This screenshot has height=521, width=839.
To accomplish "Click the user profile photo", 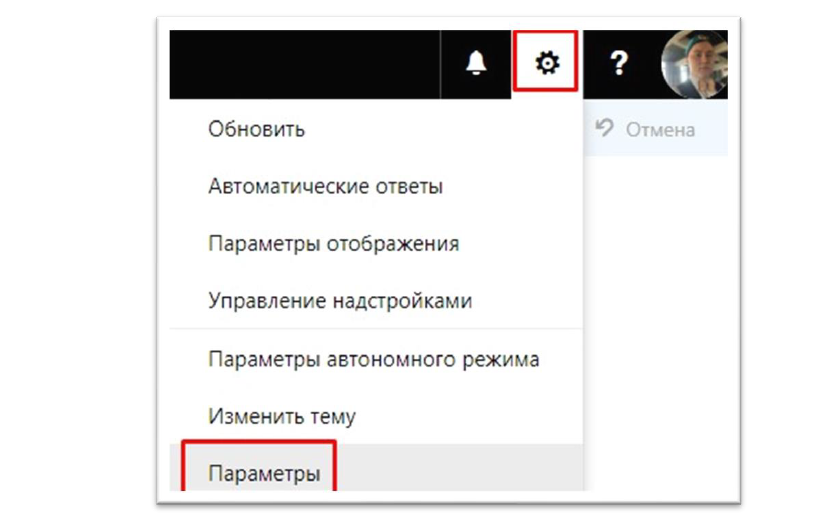I will click(697, 64).
